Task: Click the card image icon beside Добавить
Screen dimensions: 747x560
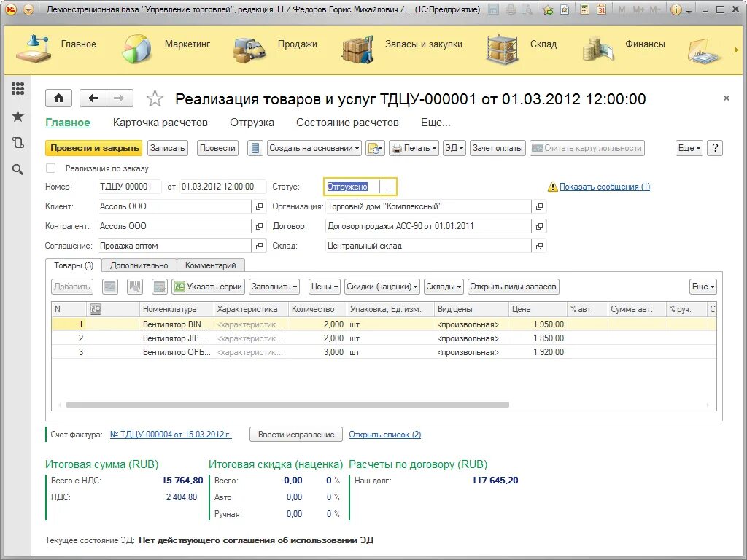Action: click(110, 287)
